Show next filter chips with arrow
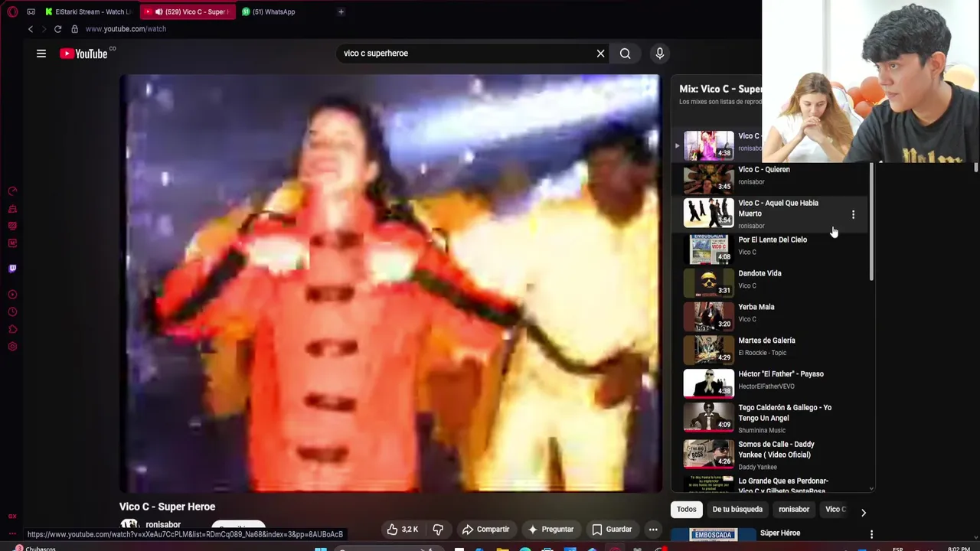980x551 pixels. [864, 513]
